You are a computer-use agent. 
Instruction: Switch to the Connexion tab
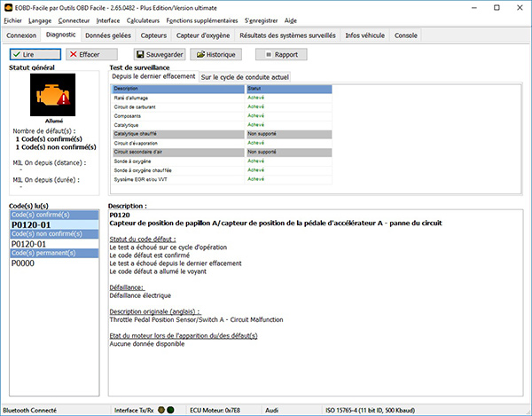click(21, 35)
